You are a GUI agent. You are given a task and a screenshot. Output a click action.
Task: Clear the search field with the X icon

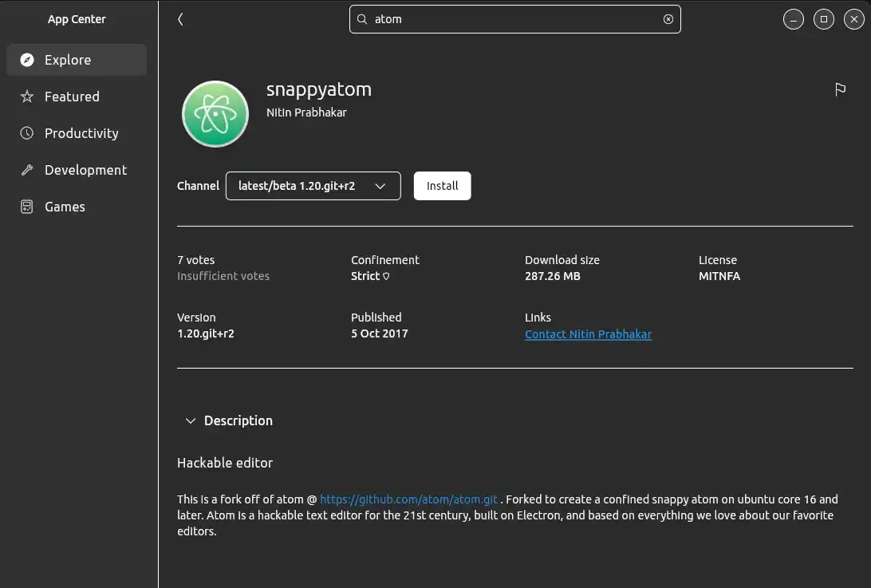click(x=668, y=19)
